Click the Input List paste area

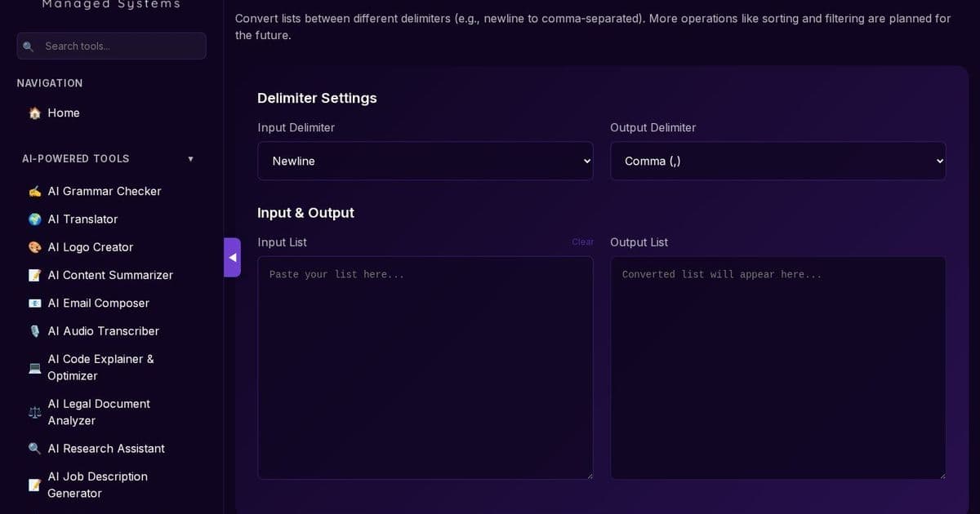click(x=425, y=367)
